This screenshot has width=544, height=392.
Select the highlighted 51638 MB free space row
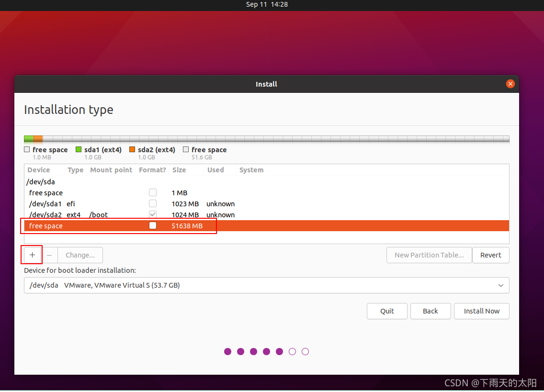point(266,226)
